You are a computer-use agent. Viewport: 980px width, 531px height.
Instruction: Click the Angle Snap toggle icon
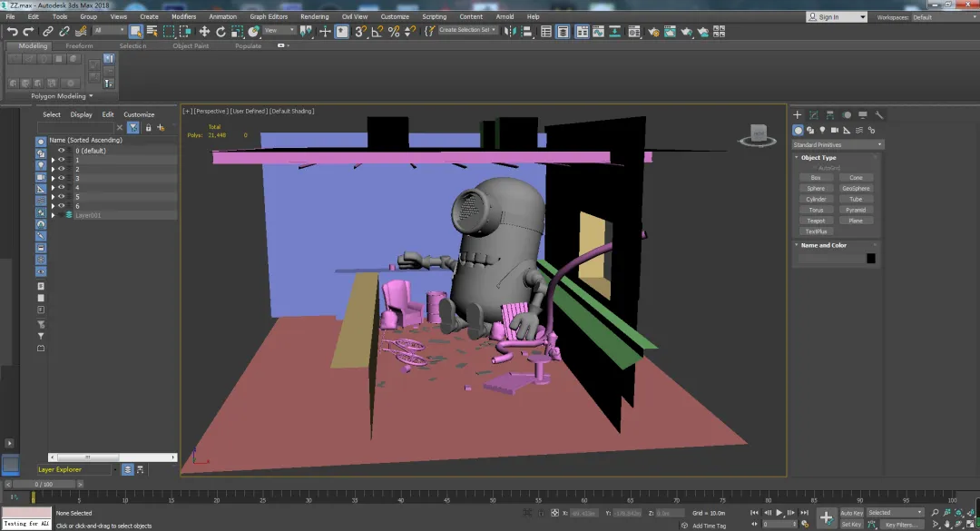coord(377,32)
